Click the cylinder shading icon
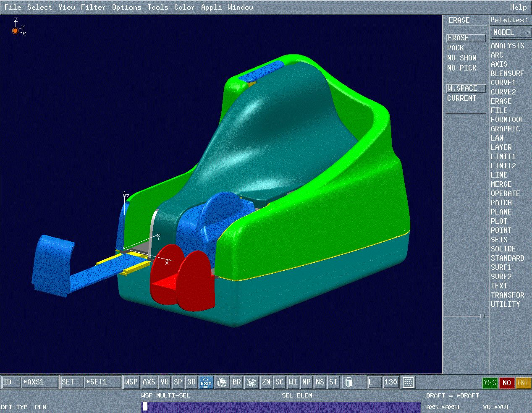The height and width of the screenshot is (413, 532). 349,382
